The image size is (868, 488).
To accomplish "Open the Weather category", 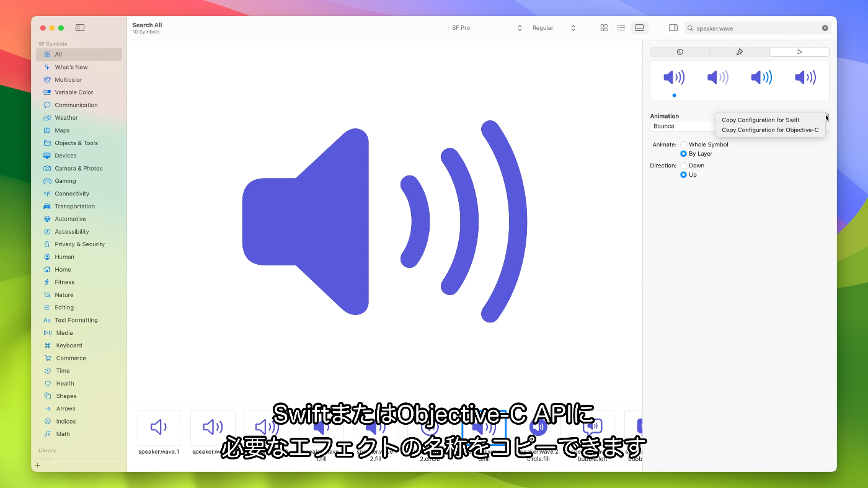I will (x=79, y=118).
